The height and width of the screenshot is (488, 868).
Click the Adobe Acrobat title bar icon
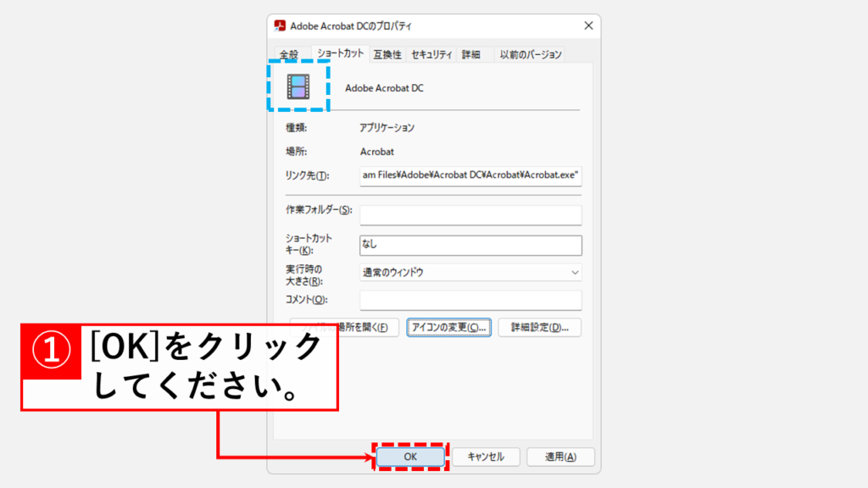[280, 26]
